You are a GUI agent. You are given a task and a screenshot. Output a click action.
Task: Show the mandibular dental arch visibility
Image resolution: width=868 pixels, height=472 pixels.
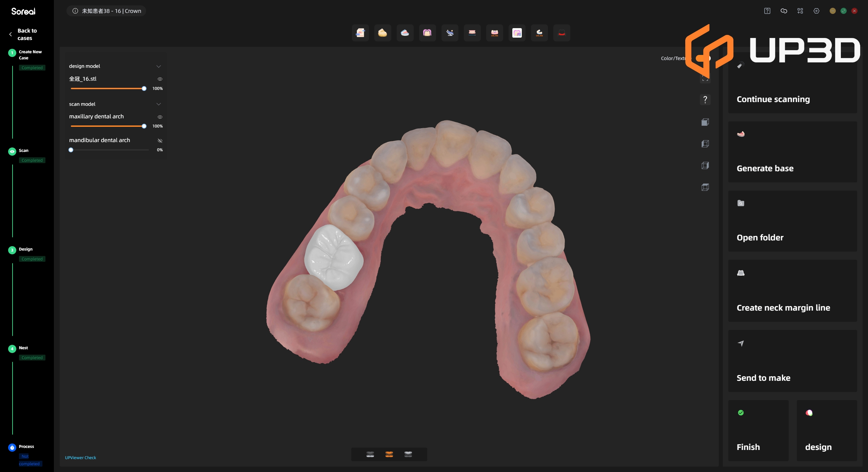pos(160,140)
